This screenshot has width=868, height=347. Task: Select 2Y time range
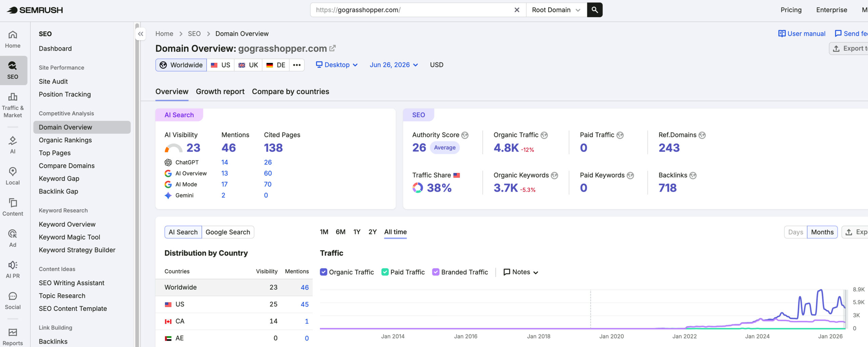(373, 232)
